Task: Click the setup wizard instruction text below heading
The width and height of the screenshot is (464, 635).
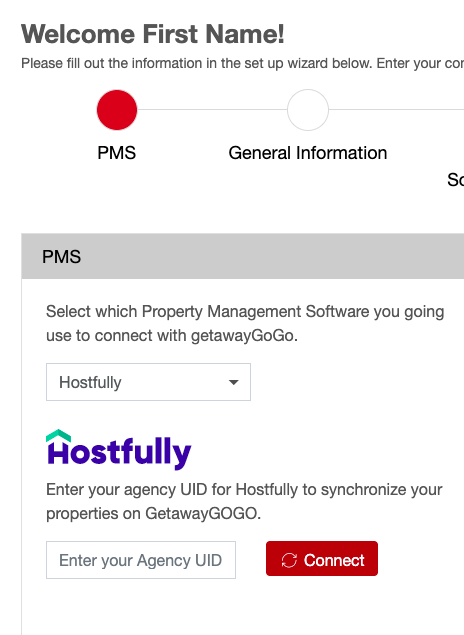Action: [243, 64]
